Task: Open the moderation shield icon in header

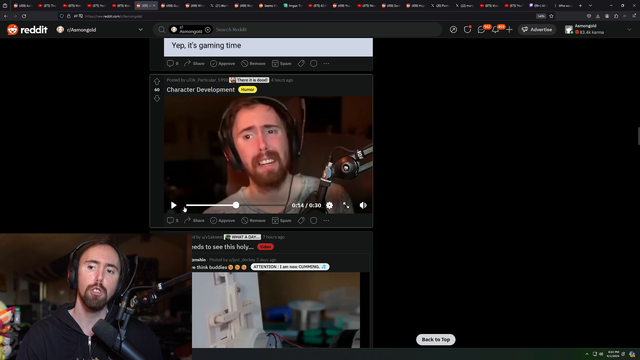Action: 467,30
